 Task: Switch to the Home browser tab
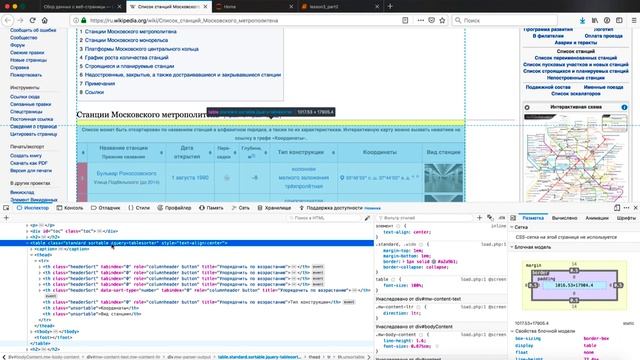(x=253, y=7)
